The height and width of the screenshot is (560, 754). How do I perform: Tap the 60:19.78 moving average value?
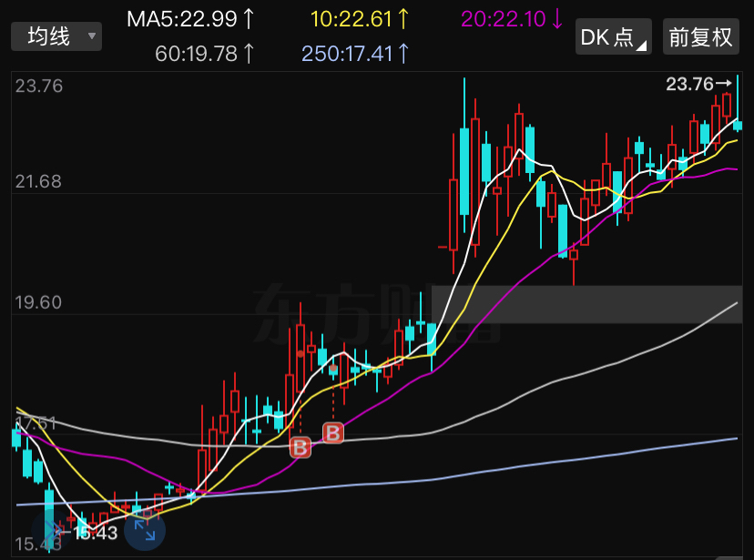tap(204, 54)
